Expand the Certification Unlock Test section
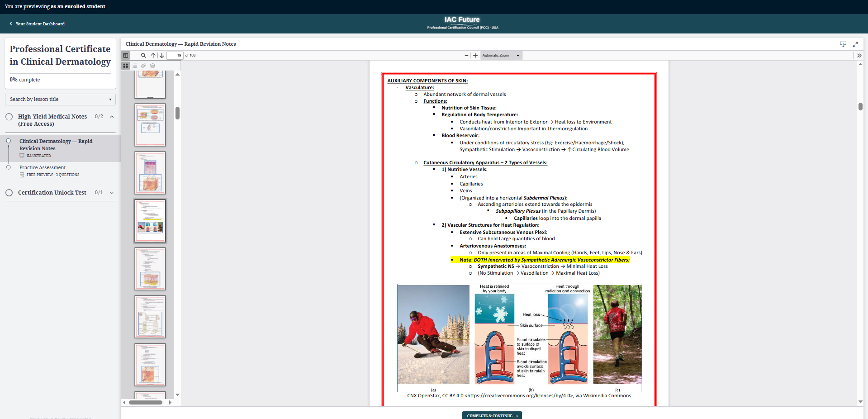This screenshot has height=419, width=868. pos(112,193)
